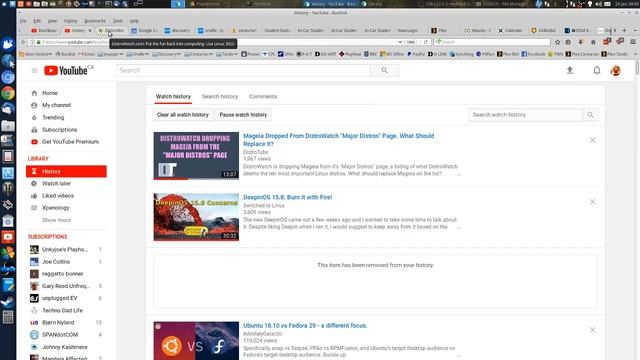Bookmark this page with the star icon

click(558, 42)
